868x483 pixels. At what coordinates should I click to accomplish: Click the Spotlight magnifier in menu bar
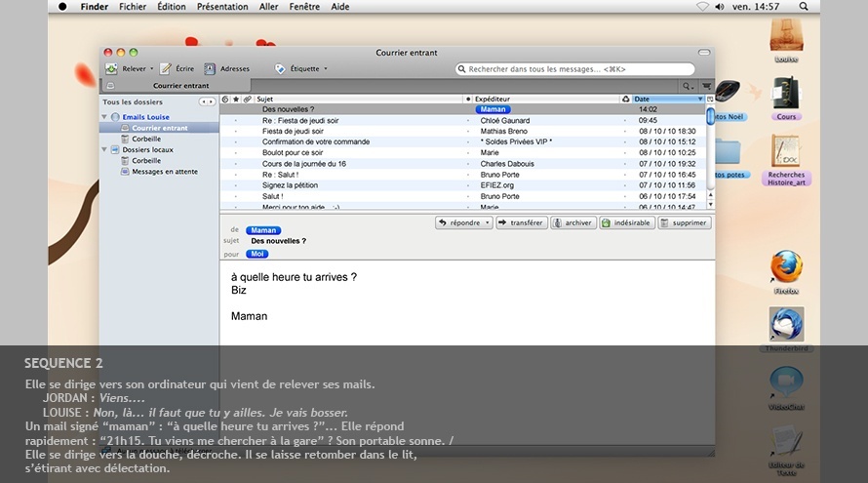tap(804, 6)
